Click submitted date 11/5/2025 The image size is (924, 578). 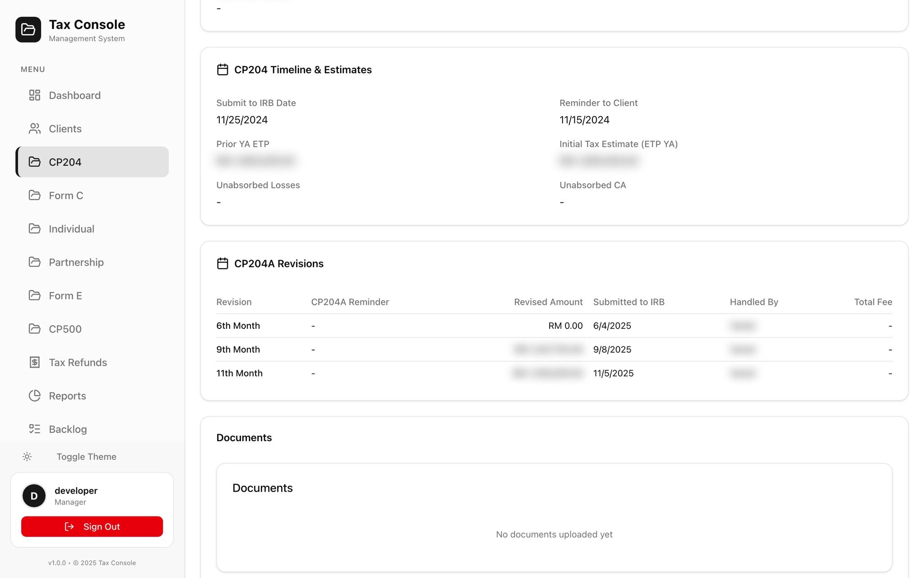pyautogui.click(x=614, y=373)
